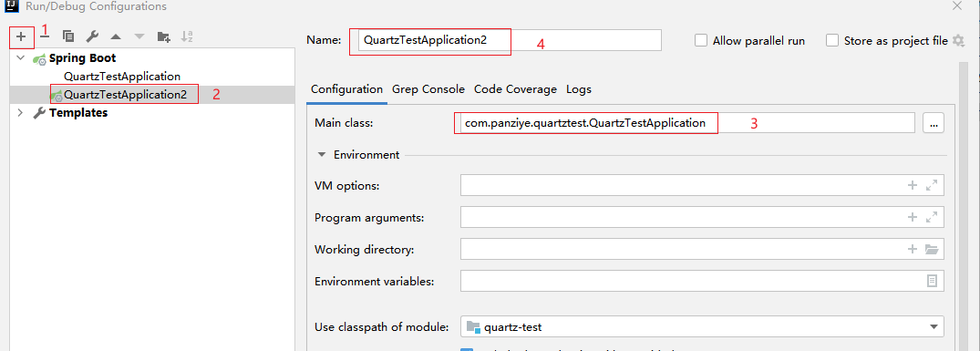Open the edit templates wrench icon
The height and width of the screenshot is (351, 980).
pyautogui.click(x=92, y=36)
